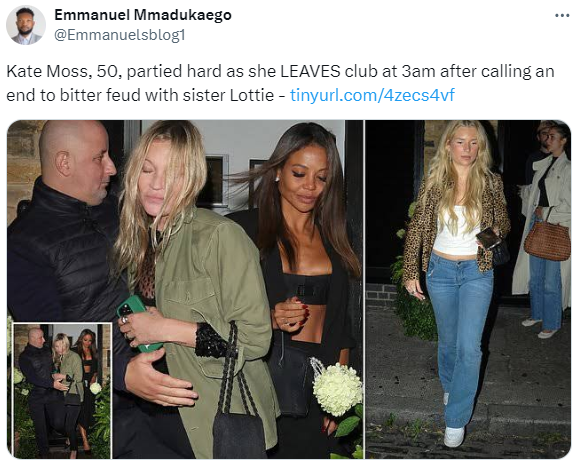Click the phone held beside leopard jacket
The height and width of the screenshot is (464, 579).
(488, 237)
